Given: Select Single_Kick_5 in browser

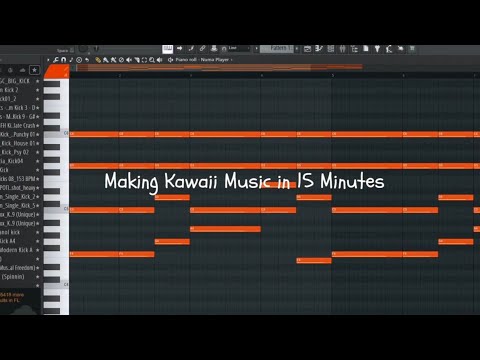Looking at the screenshot, I should point(19,206).
